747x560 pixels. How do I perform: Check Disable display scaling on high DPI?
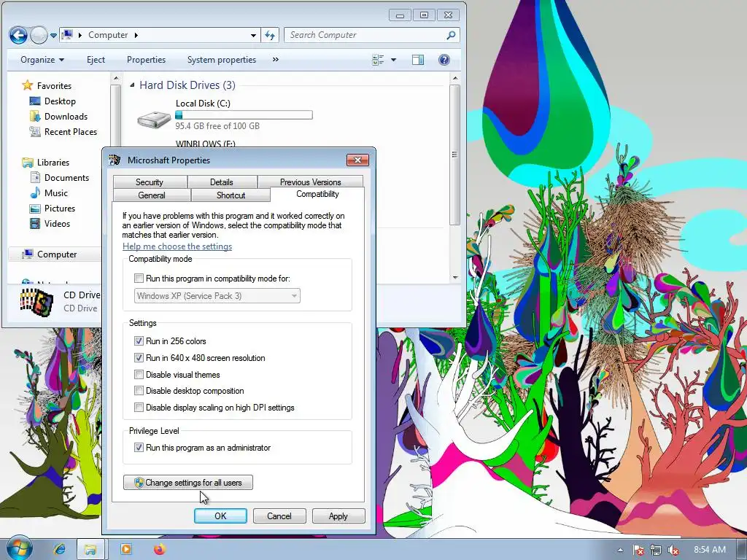[x=139, y=407]
